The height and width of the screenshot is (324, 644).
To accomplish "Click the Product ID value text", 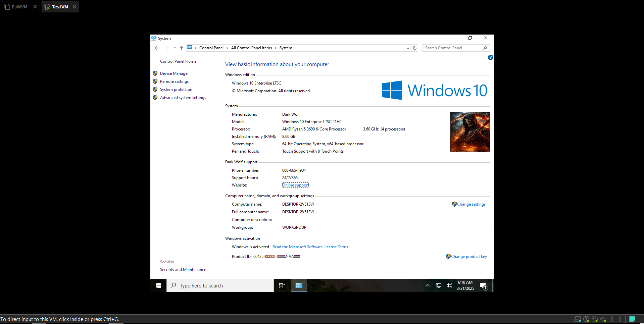I will (x=277, y=257).
